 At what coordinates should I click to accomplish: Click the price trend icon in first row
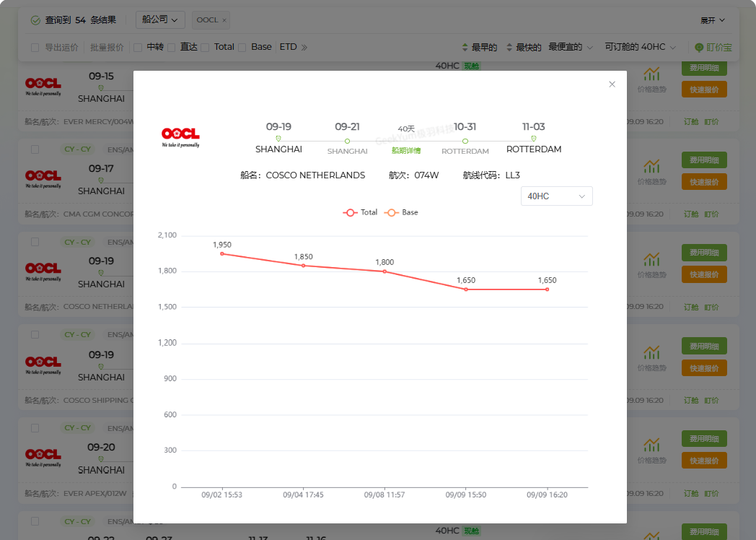(x=652, y=74)
